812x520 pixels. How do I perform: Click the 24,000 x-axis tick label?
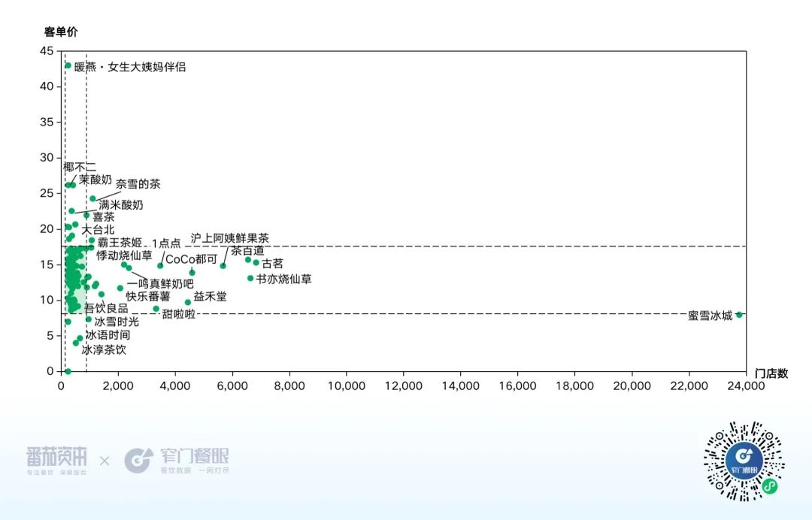pyautogui.click(x=746, y=386)
